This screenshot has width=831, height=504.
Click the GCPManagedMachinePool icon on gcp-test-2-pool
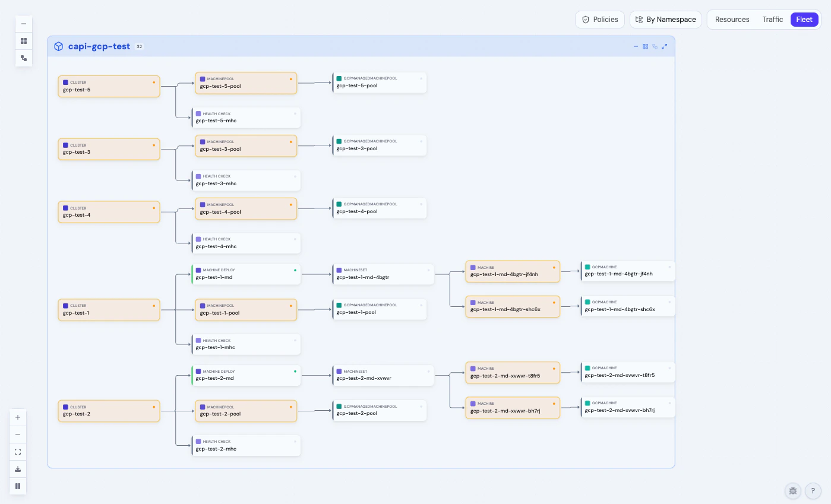coord(339,407)
